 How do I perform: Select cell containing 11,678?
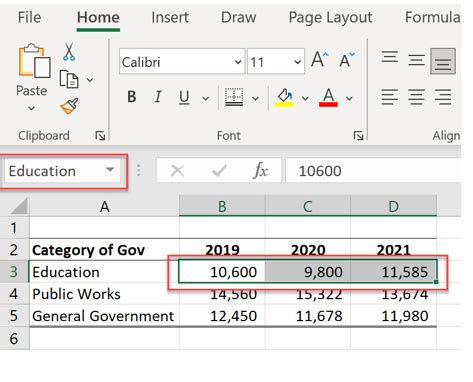[308, 316]
